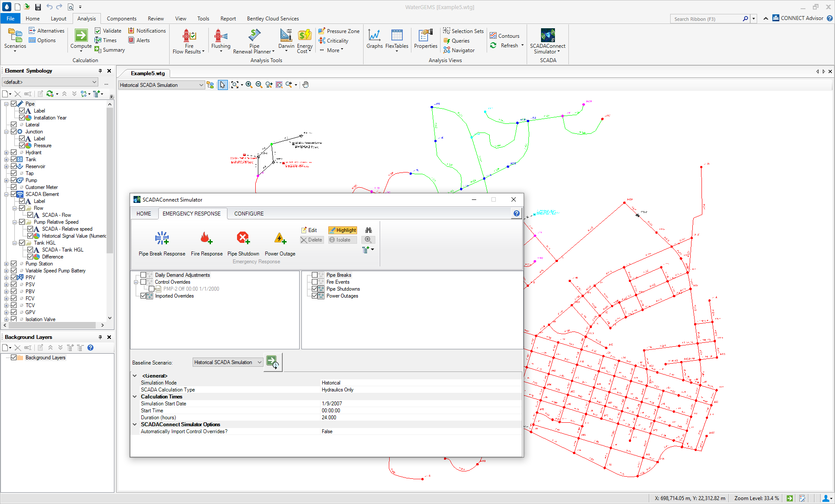Open the Graphs analysis view

pyautogui.click(x=374, y=39)
